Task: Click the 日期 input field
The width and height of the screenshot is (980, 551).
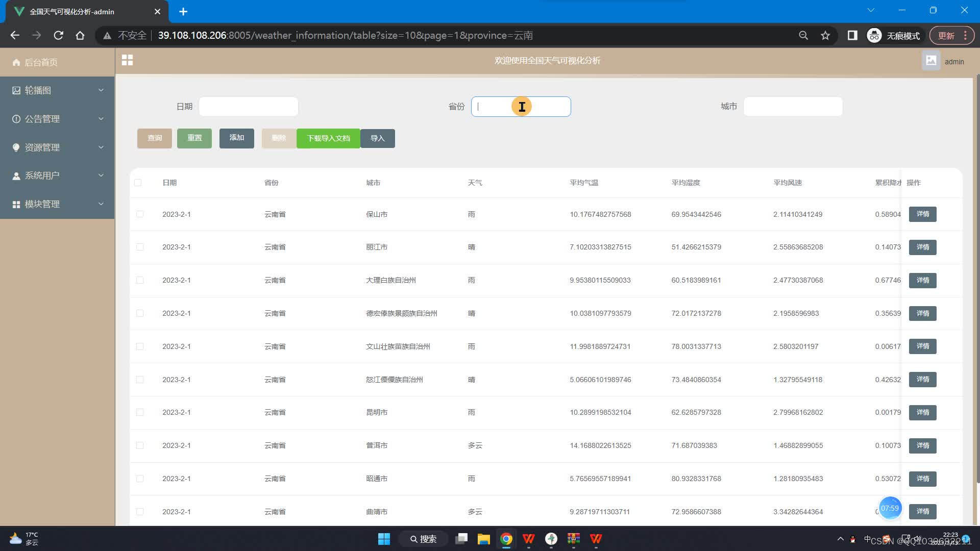Action: point(249,107)
